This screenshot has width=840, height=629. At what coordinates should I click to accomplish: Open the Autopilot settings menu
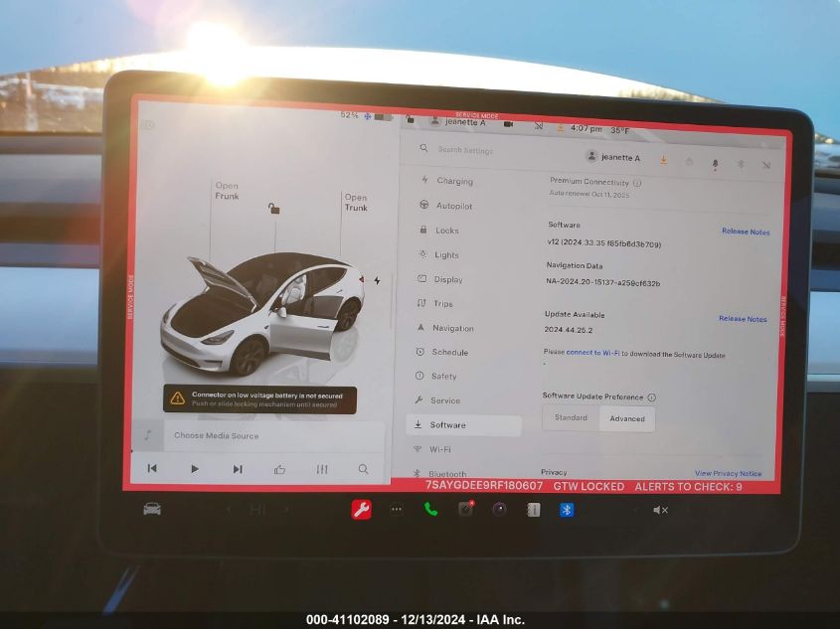click(x=453, y=206)
